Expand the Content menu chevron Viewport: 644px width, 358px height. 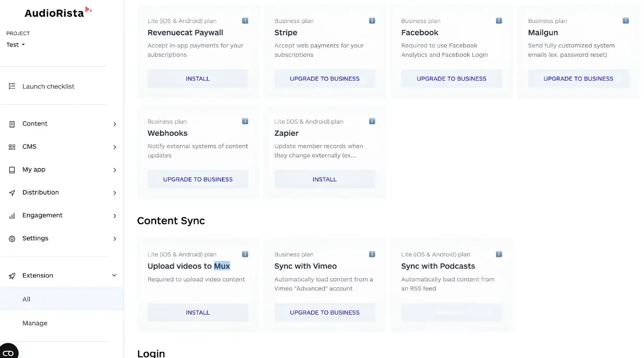(x=115, y=124)
